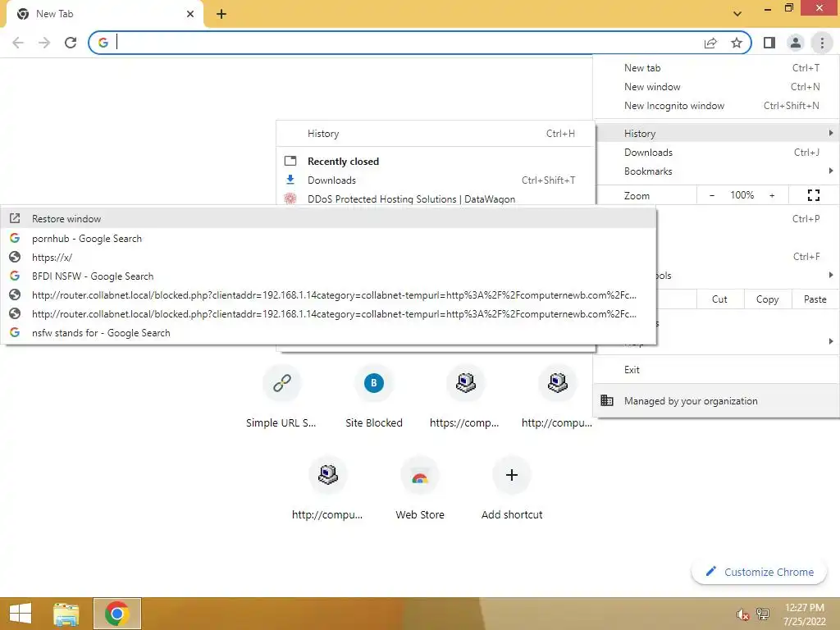Open a new tab with plus button
This screenshot has width=840, height=630.
[x=221, y=14]
